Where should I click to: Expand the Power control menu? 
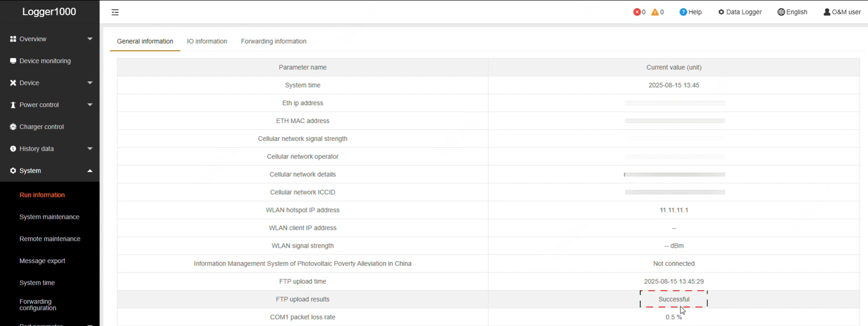90,105
